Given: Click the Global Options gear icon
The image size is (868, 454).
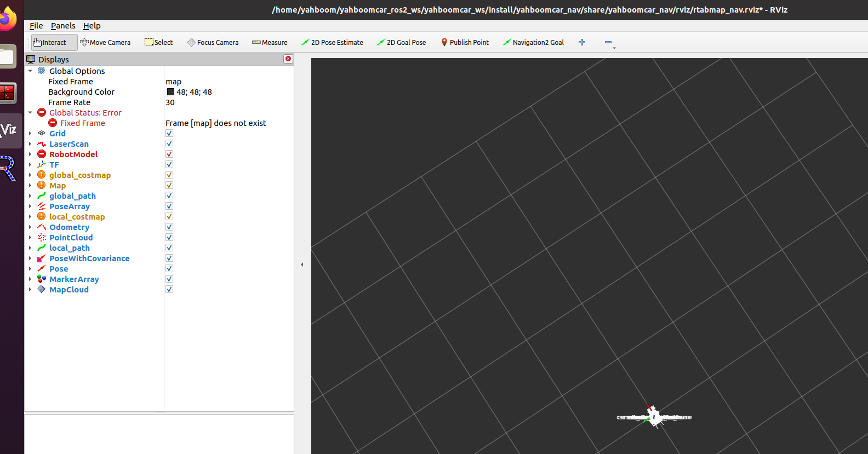Looking at the screenshot, I should click(41, 71).
